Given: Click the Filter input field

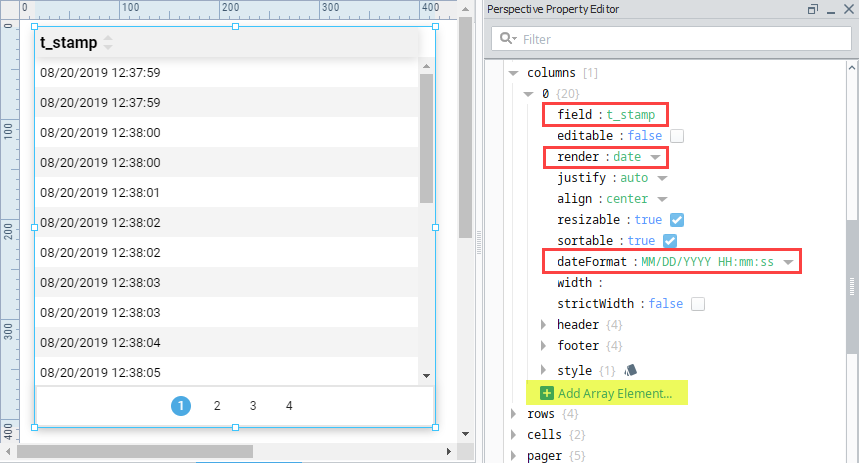Looking at the screenshot, I should 671,39.
